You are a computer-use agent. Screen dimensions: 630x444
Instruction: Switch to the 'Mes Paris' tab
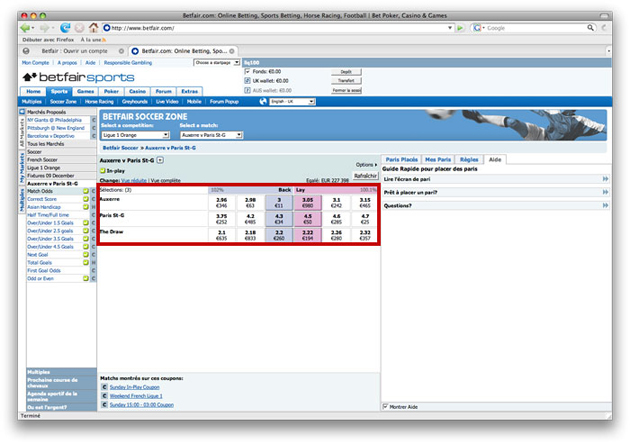click(x=438, y=160)
